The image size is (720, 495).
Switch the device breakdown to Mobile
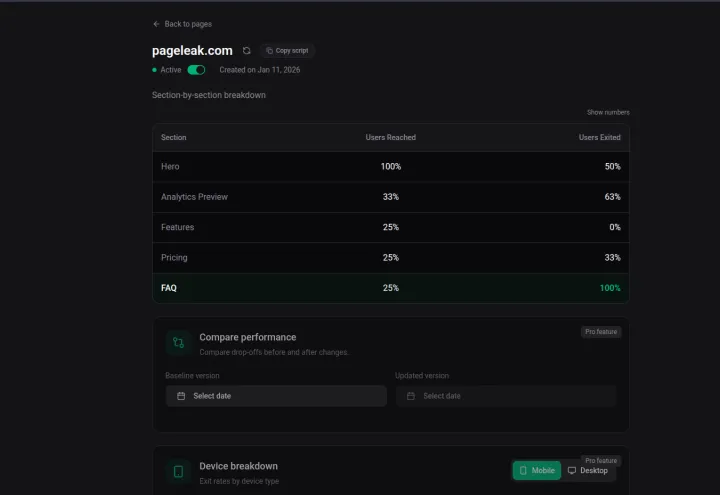(536, 470)
